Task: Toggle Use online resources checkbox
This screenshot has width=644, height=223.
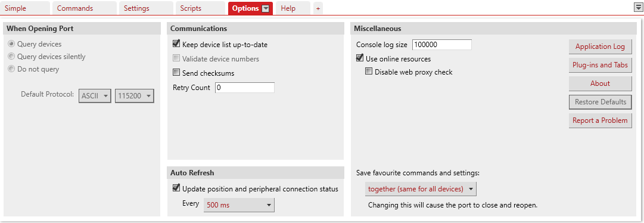Action: pos(360,58)
